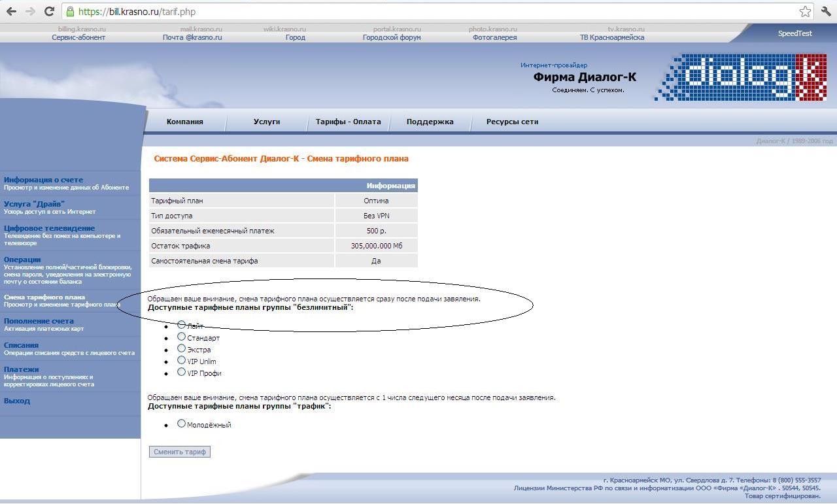The height and width of the screenshot is (504, 837).
Task: Open the Тарифы - Оплата menu
Action: click(x=348, y=122)
